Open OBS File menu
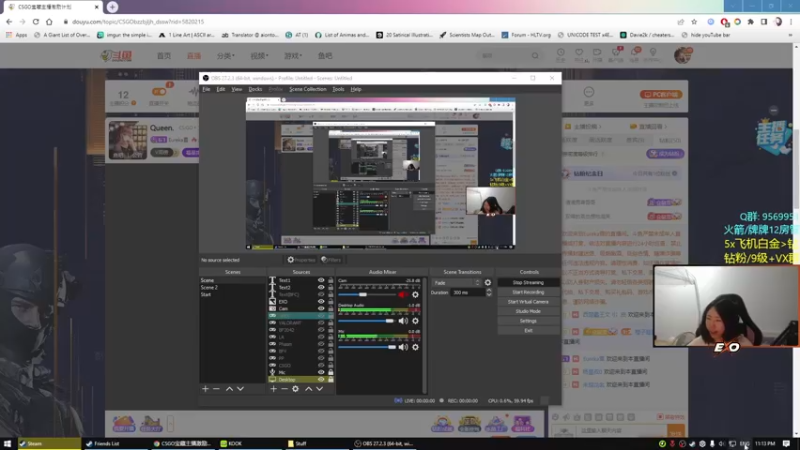Viewport: 800px width, 450px height. (x=206, y=89)
